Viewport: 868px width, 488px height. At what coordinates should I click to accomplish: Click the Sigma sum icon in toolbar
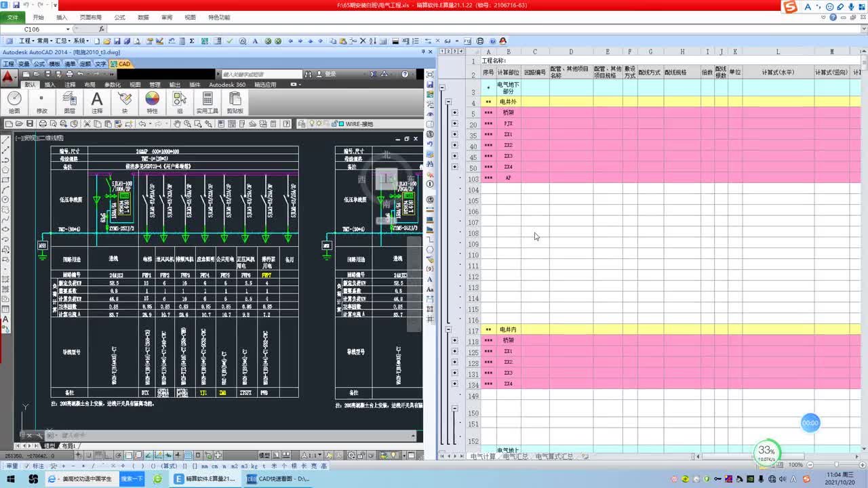(192, 41)
